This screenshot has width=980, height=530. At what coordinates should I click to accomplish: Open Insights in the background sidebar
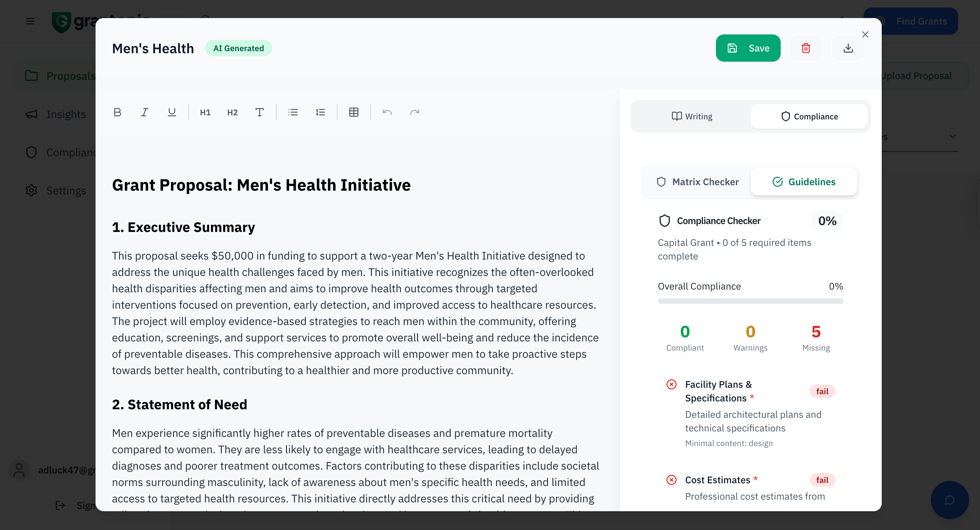tap(56, 114)
